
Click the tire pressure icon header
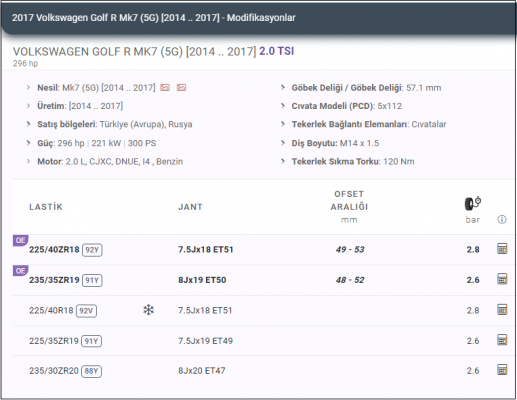pyautogui.click(x=473, y=203)
